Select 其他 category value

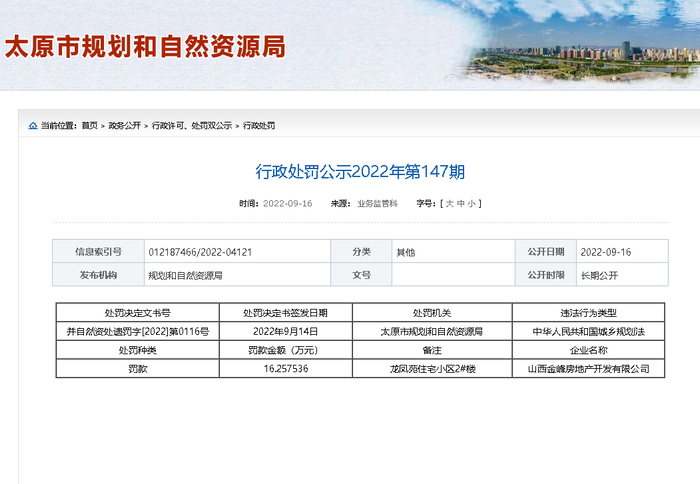(x=406, y=252)
